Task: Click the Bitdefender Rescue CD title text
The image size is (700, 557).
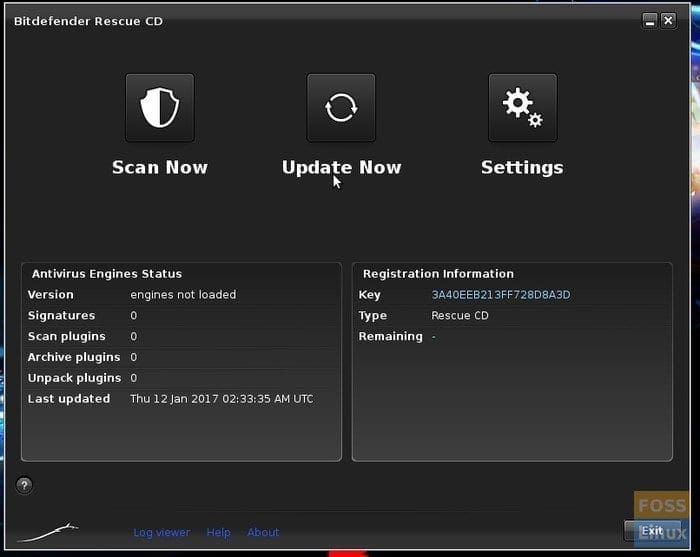Action: point(88,21)
